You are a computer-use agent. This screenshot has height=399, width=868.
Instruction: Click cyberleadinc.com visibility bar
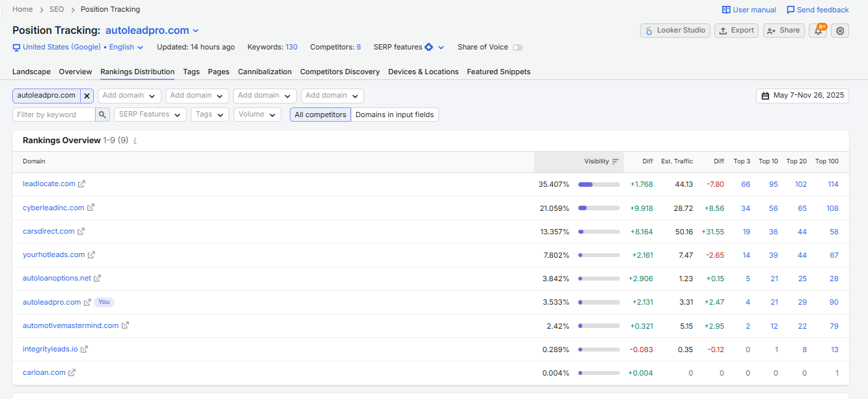pos(599,208)
